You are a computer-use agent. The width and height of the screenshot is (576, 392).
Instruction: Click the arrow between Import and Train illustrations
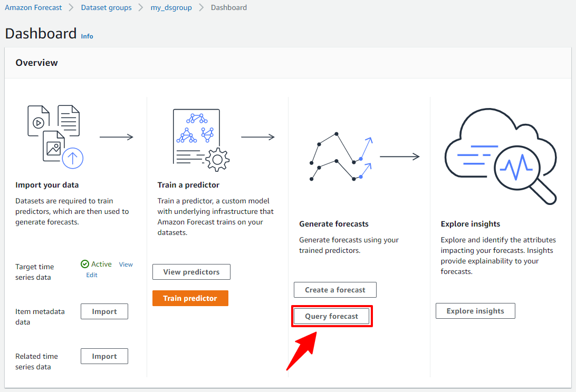pos(116,138)
